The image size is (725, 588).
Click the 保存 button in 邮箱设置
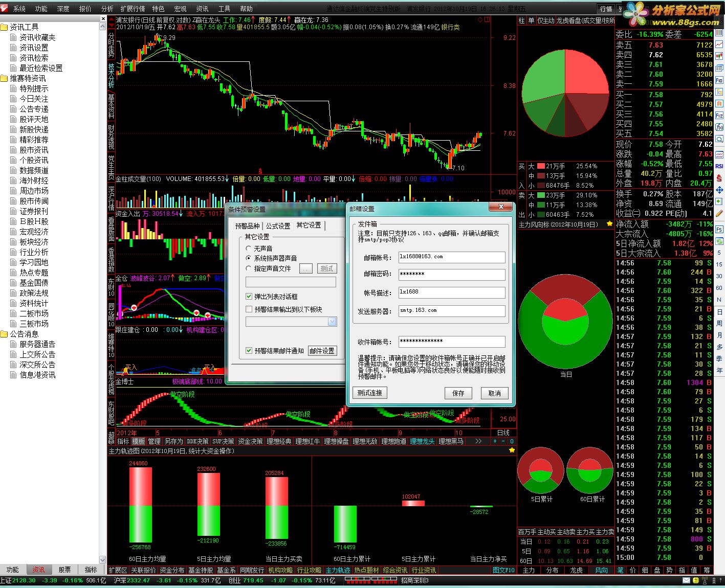tap(458, 393)
